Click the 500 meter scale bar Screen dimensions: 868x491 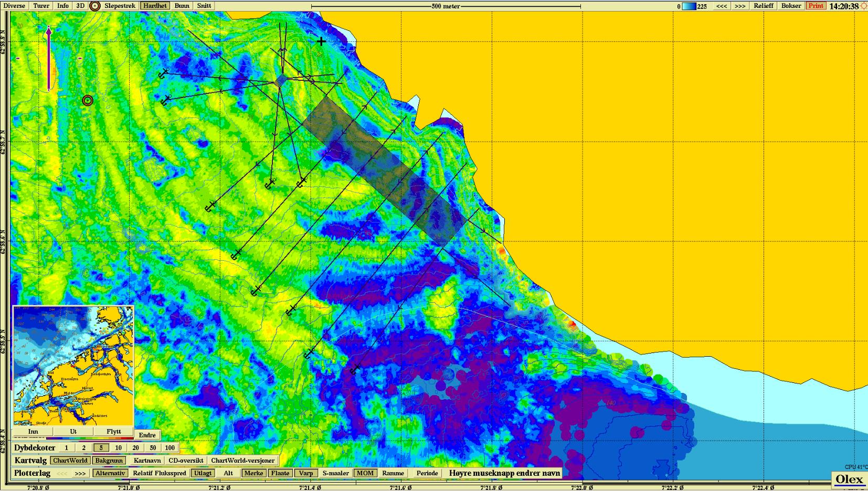pos(446,6)
